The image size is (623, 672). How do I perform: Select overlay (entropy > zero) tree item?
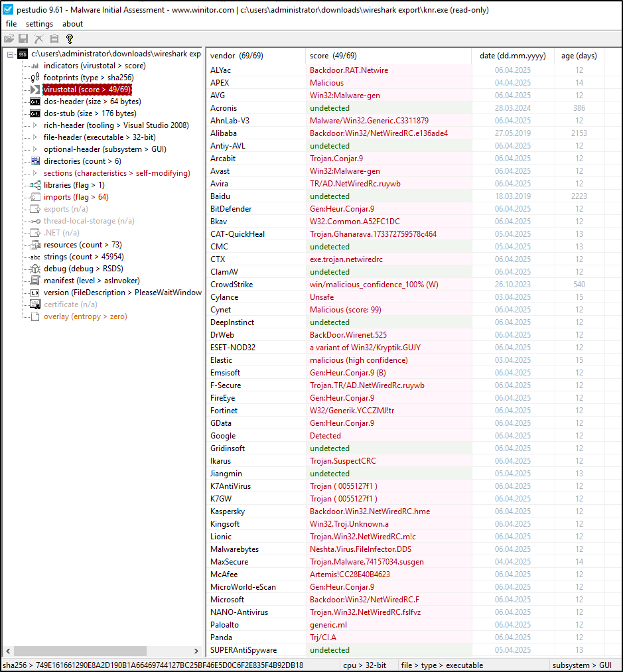pos(86,316)
